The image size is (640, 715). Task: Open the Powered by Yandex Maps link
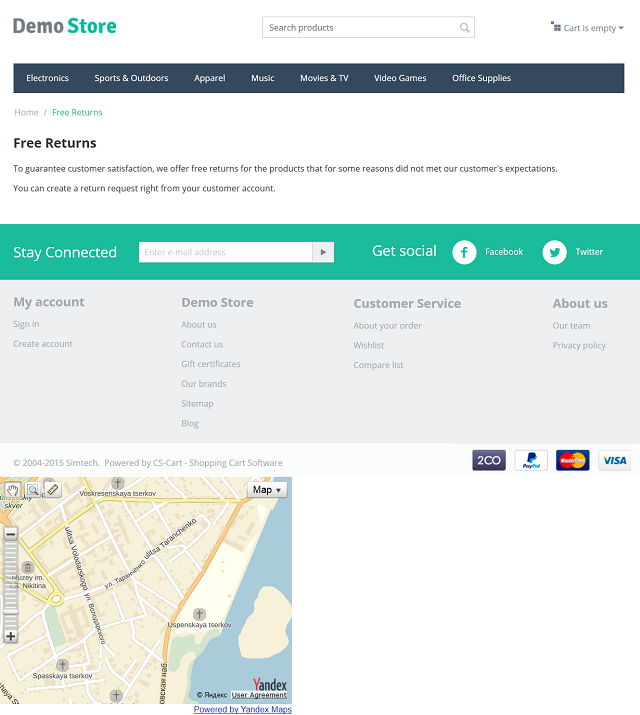(243, 710)
